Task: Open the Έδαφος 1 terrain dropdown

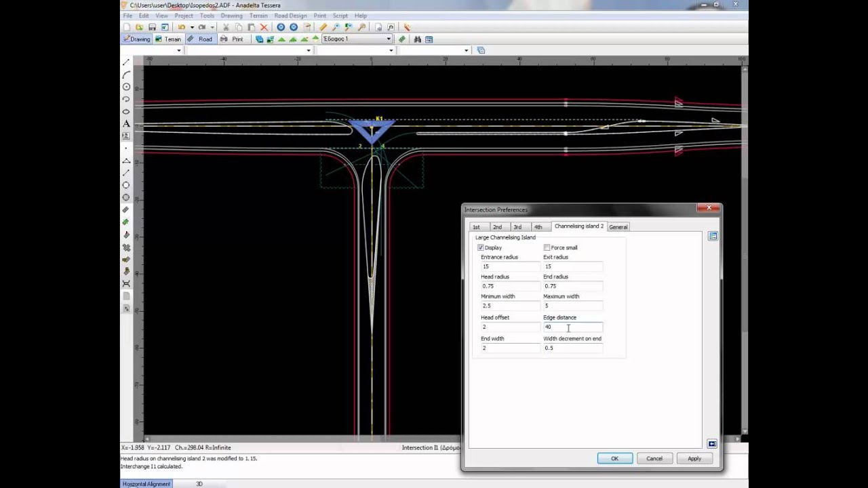Action: [389, 39]
